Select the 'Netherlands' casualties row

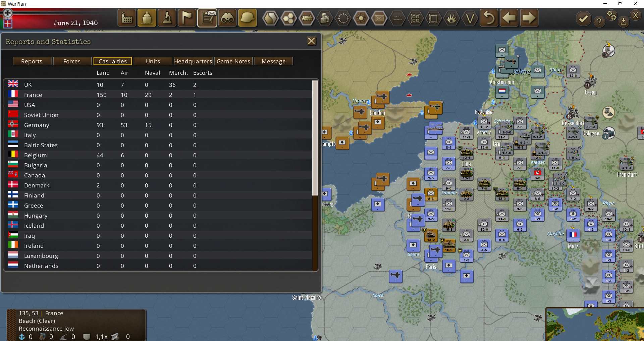(159, 266)
